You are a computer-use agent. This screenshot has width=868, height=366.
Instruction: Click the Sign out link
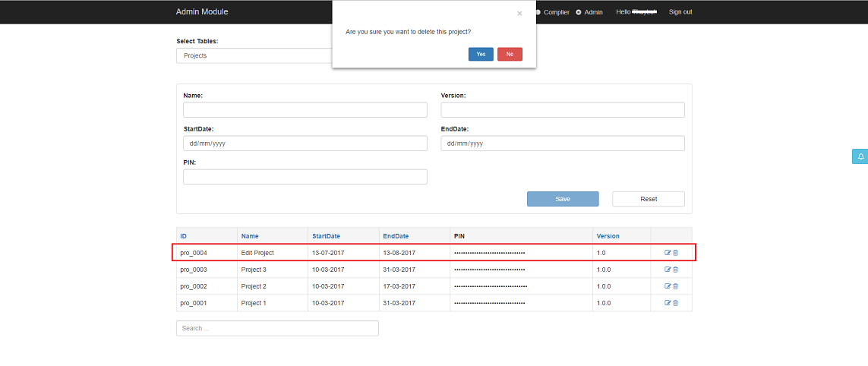[x=680, y=12]
